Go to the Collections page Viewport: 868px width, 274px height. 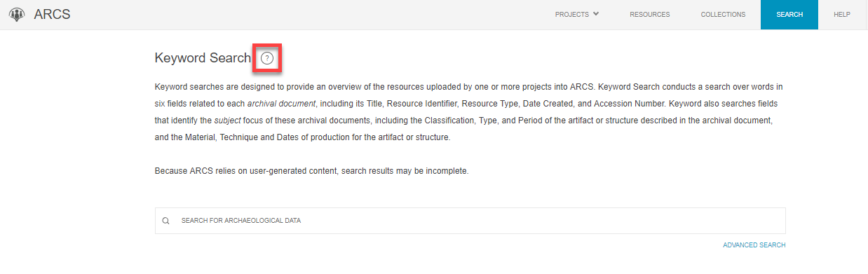[x=723, y=14]
